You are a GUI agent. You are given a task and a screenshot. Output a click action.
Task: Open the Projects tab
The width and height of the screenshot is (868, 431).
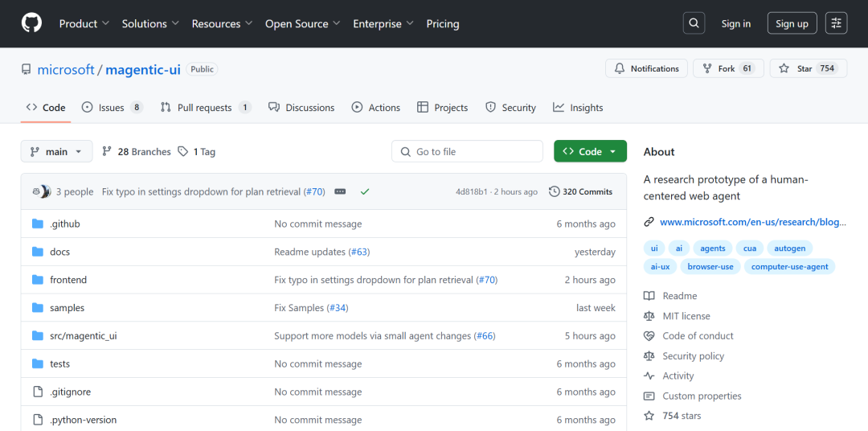click(x=442, y=108)
